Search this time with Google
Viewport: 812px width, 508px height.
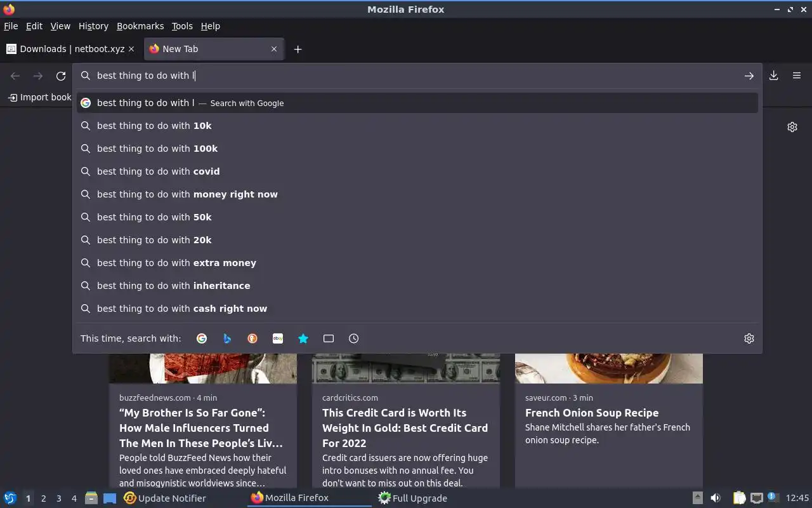tap(202, 338)
